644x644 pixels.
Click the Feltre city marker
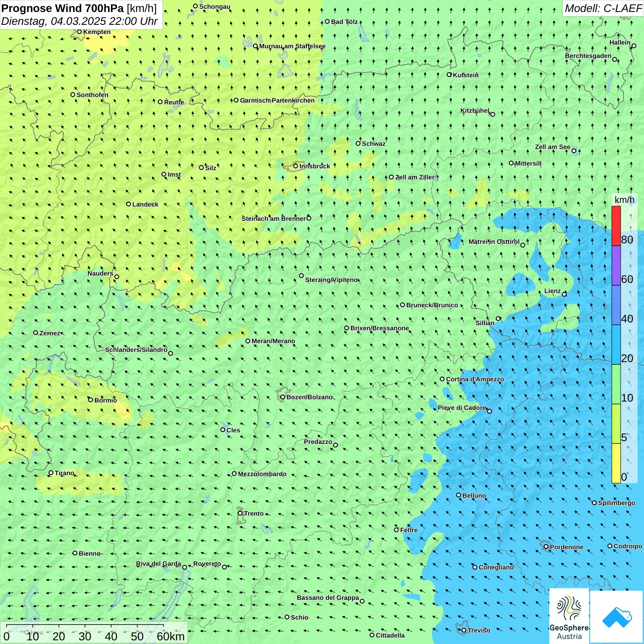click(397, 529)
